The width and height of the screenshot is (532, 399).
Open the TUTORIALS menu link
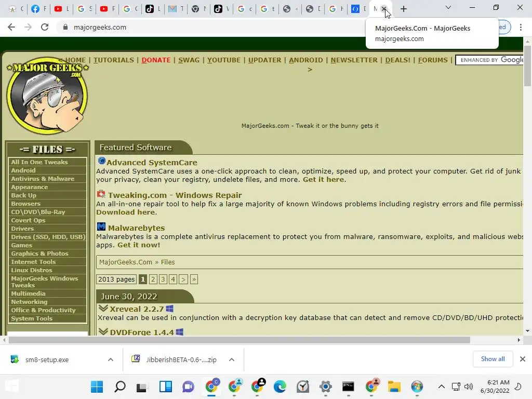point(114,60)
